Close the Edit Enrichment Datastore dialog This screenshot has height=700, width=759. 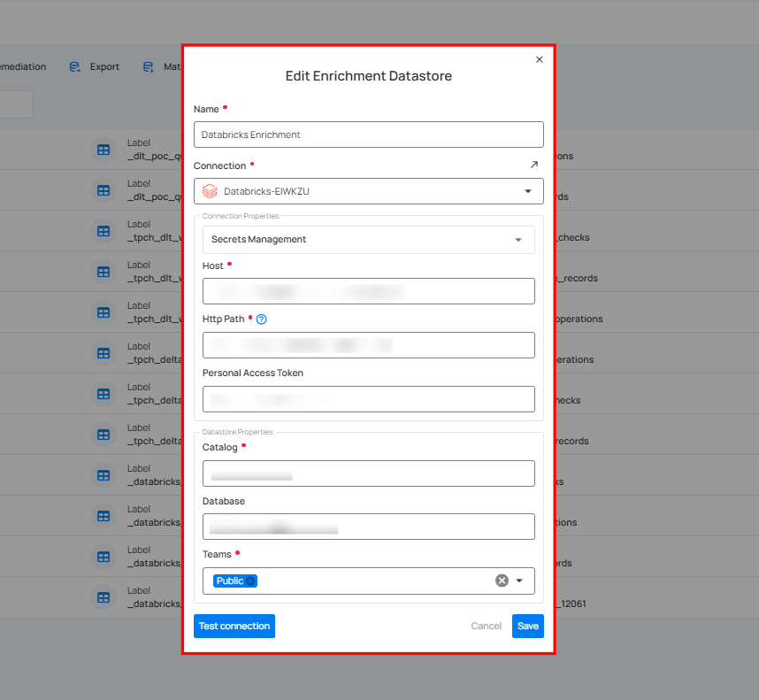click(x=540, y=59)
